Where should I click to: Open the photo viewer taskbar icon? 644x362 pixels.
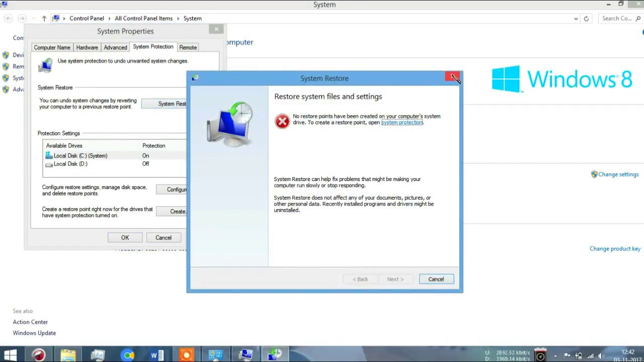[x=98, y=355]
